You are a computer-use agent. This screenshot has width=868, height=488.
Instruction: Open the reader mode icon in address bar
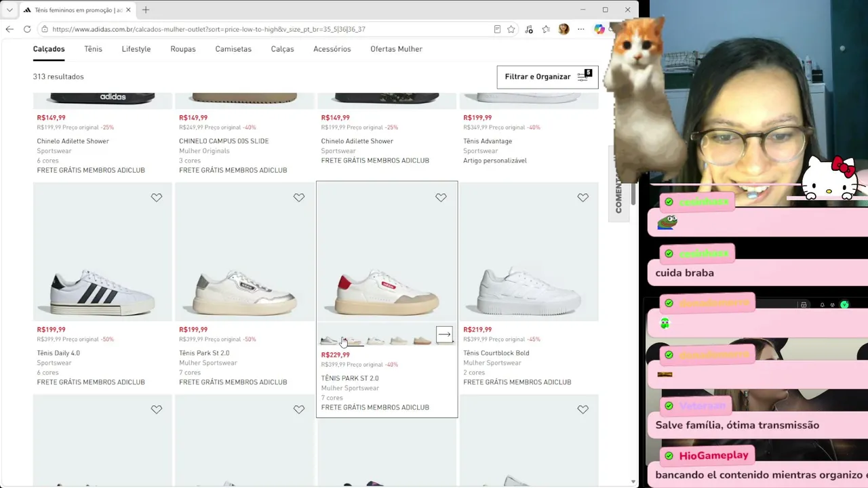497,29
